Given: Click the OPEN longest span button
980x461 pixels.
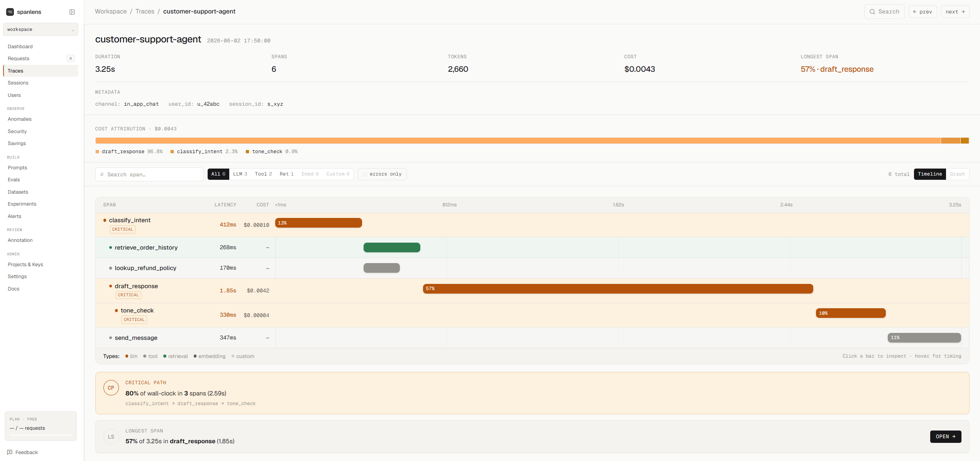Looking at the screenshot, I should [x=946, y=437].
